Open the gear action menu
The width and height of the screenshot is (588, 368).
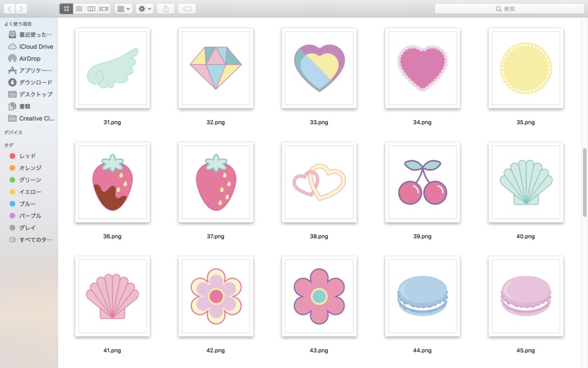click(x=145, y=9)
